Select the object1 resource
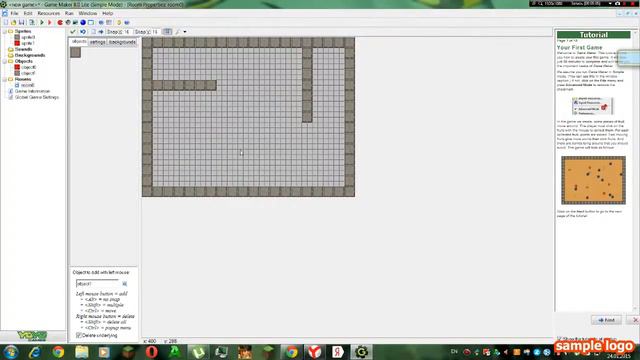Image resolution: width=640 pixels, height=360 pixels. tap(29, 73)
